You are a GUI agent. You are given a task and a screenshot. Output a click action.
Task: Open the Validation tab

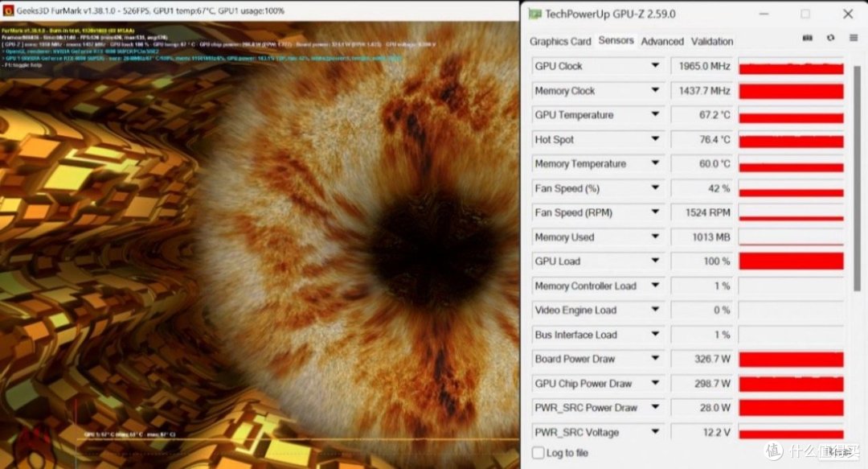[712, 42]
